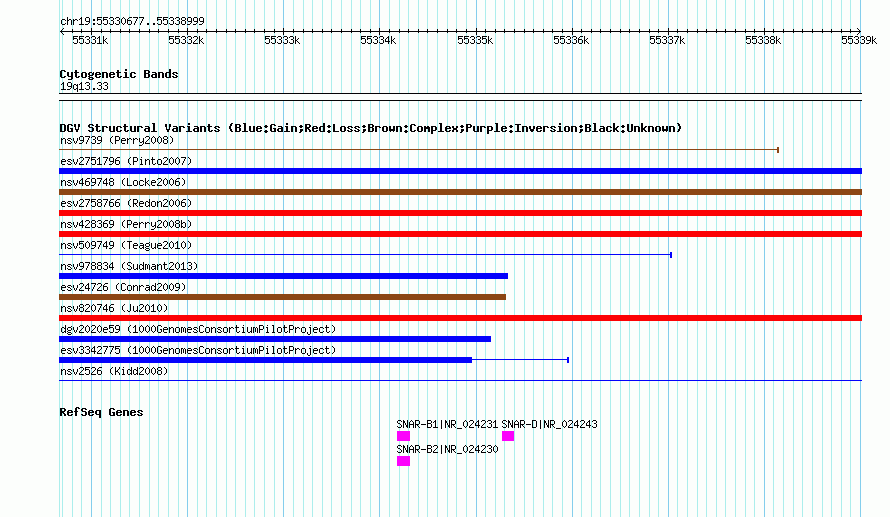Click the nsv9739 (Perry2008) variant label
Screen dimensions: 890x517
117,140
